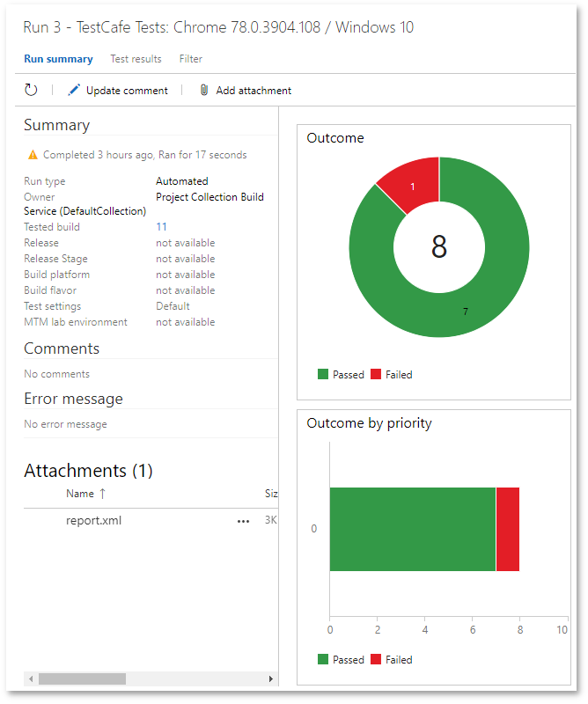This screenshot has width=588, height=704.
Task: Click the left arrow of horizontal scrollbar
Action: (x=31, y=678)
